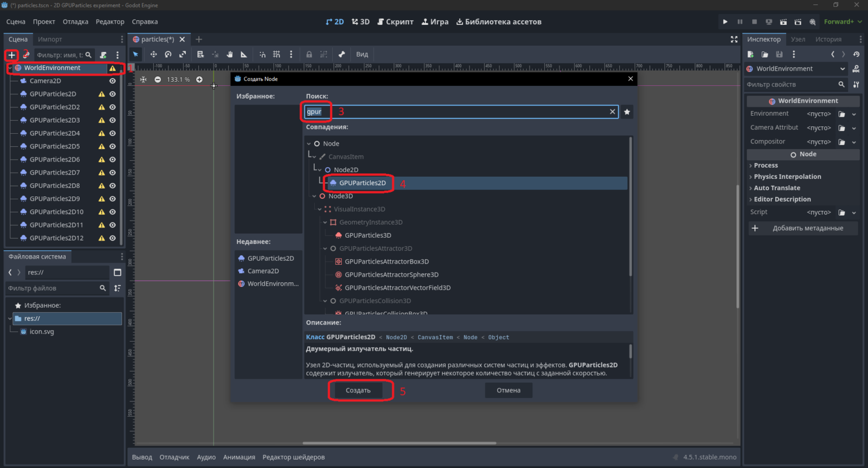Click the add new node plus icon
868x468 pixels.
coord(11,55)
